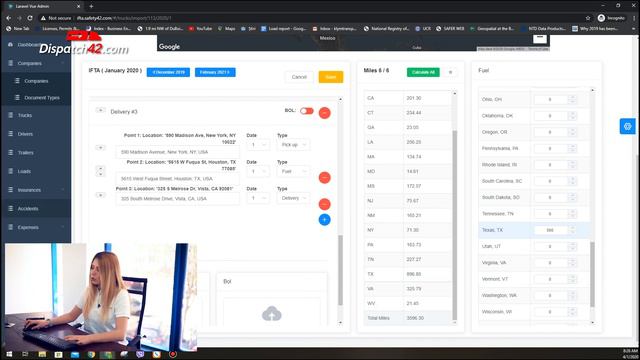The image size is (640, 360).
Task: Click the Point 1 reorder arrow
Action: [x=100, y=147]
